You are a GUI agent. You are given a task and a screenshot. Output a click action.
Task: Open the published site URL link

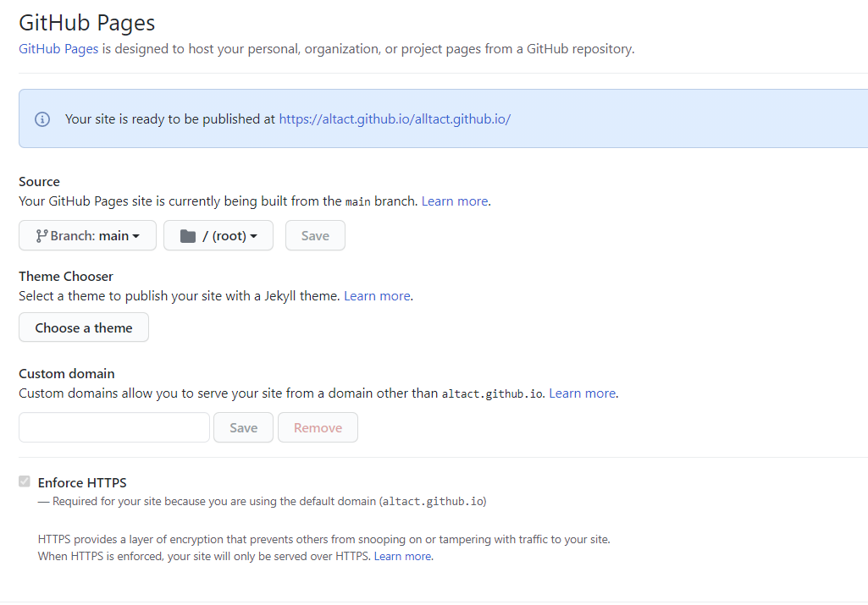(395, 119)
